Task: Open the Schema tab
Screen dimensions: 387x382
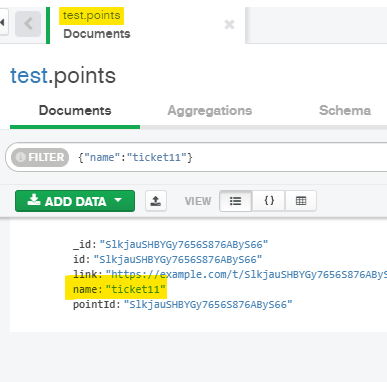Action: (345, 111)
